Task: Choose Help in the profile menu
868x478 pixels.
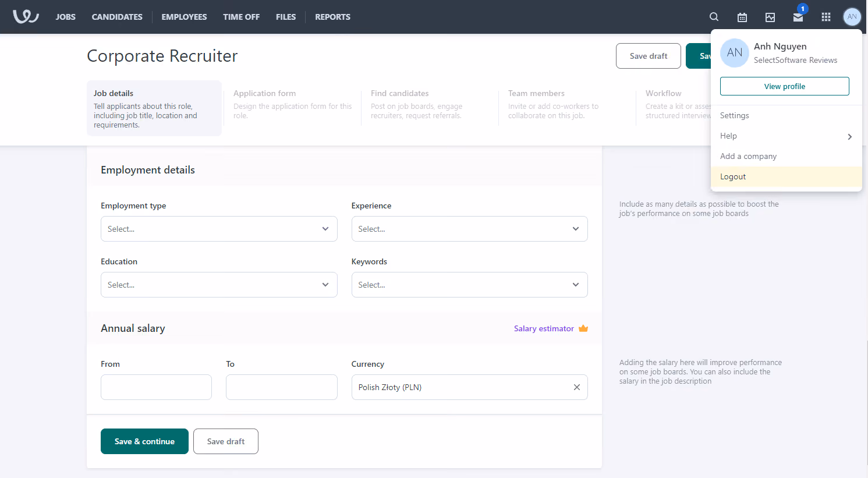Action: click(786, 136)
